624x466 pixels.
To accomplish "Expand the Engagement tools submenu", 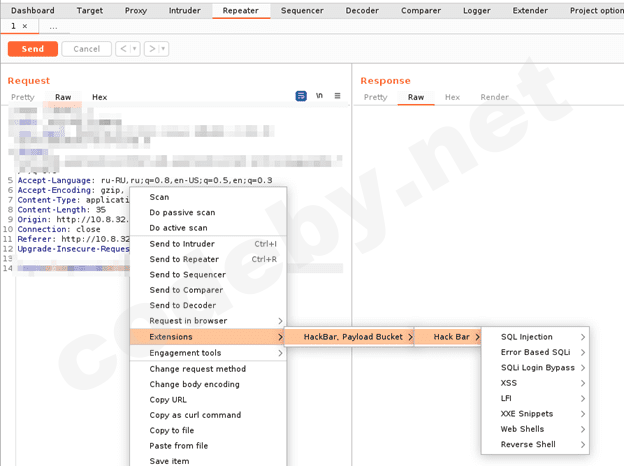I will pyautogui.click(x=185, y=353).
